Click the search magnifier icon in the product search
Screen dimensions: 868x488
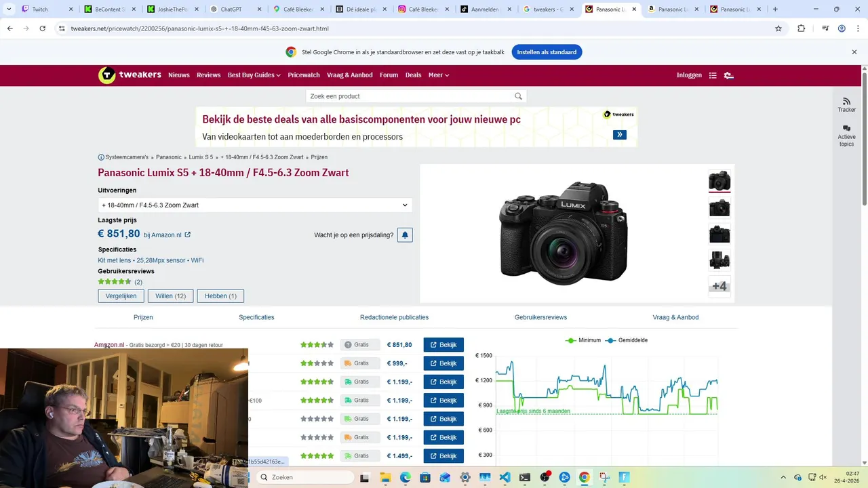(x=518, y=96)
